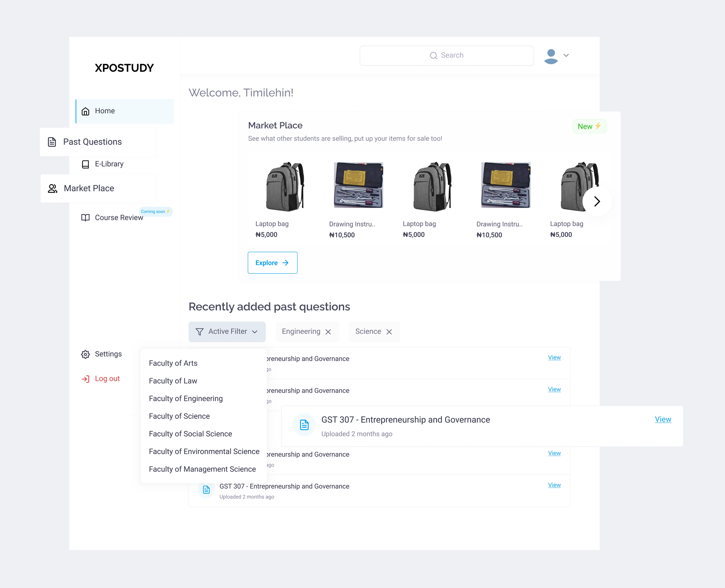Click the Log out arrow icon

pyautogui.click(x=85, y=379)
